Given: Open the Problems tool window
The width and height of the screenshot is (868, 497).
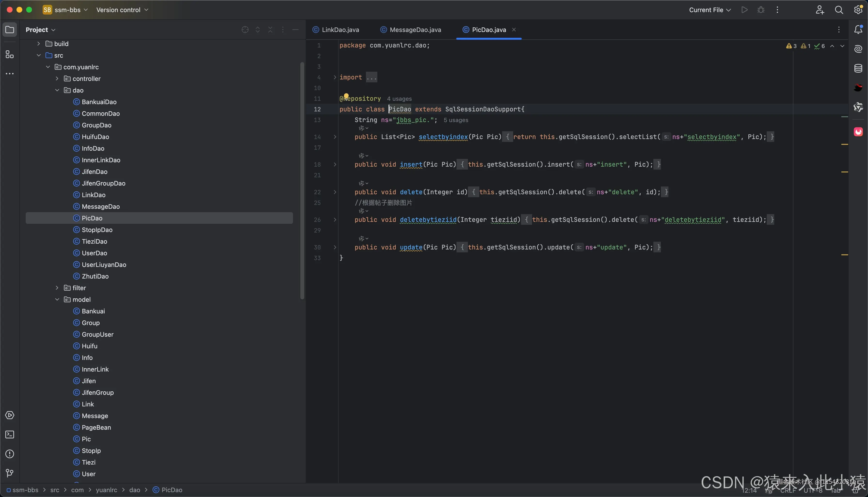Looking at the screenshot, I should pyautogui.click(x=9, y=454).
